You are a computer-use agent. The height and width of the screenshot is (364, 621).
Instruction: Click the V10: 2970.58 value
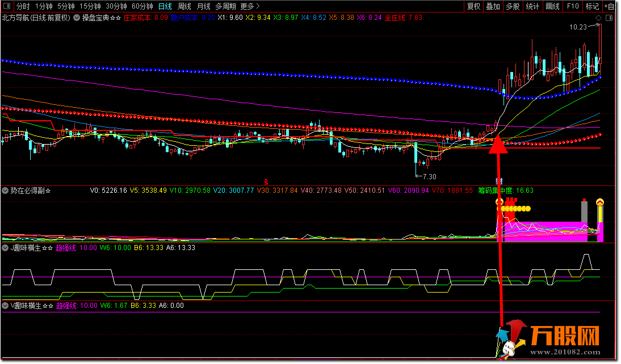[x=190, y=191]
